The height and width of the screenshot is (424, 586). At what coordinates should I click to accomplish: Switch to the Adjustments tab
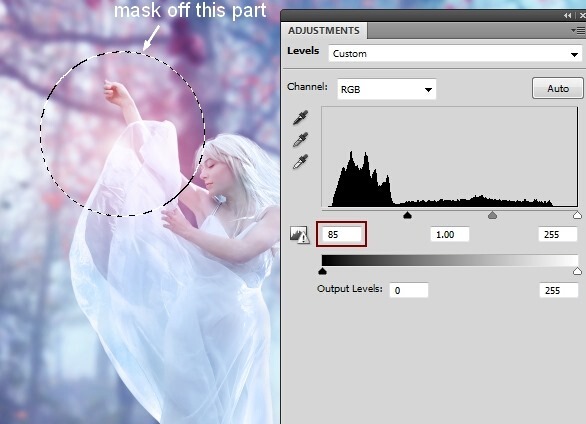tap(324, 31)
